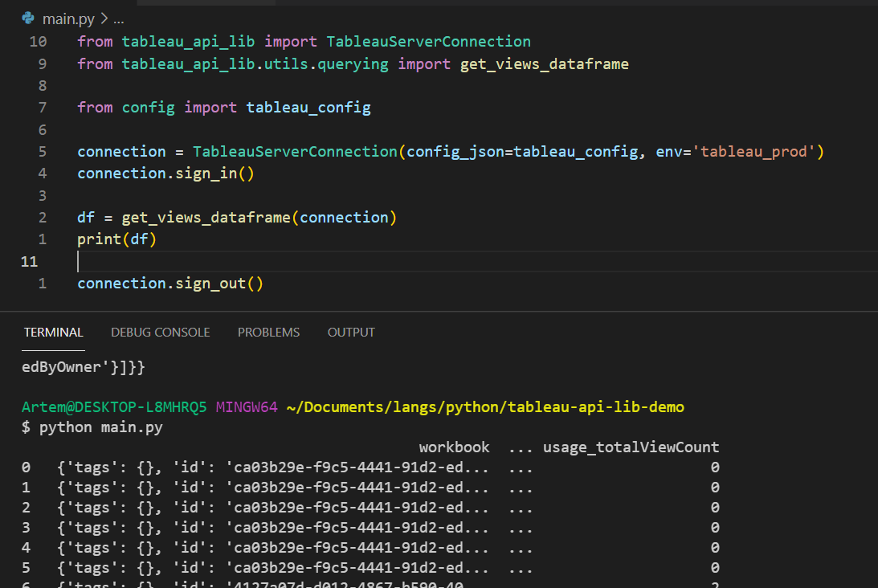Open main.py breadcrumb item
878x588 pixels.
(x=68, y=19)
